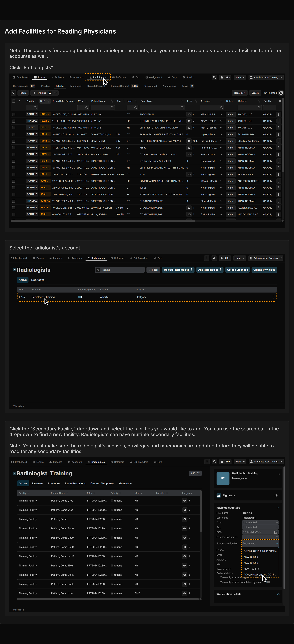
Task: Click the download icon in exams table header
Action: (x=19, y=101)
